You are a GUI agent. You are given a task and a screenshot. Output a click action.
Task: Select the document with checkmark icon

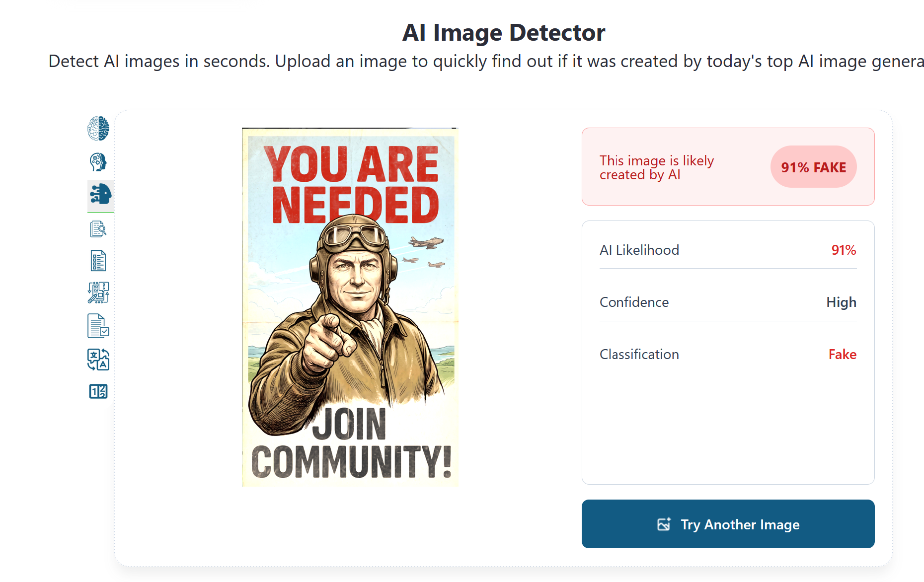[x=98, y=326]
